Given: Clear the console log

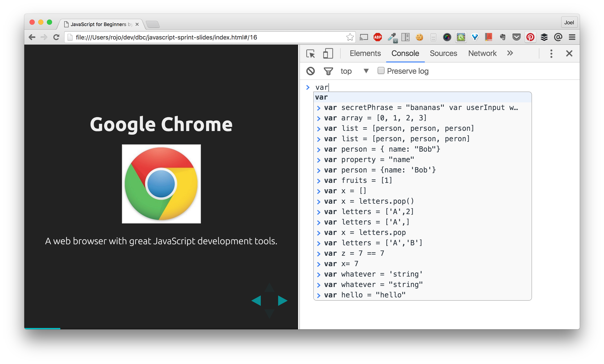Looking at the screenshot, I should click(x=310, y=71).
